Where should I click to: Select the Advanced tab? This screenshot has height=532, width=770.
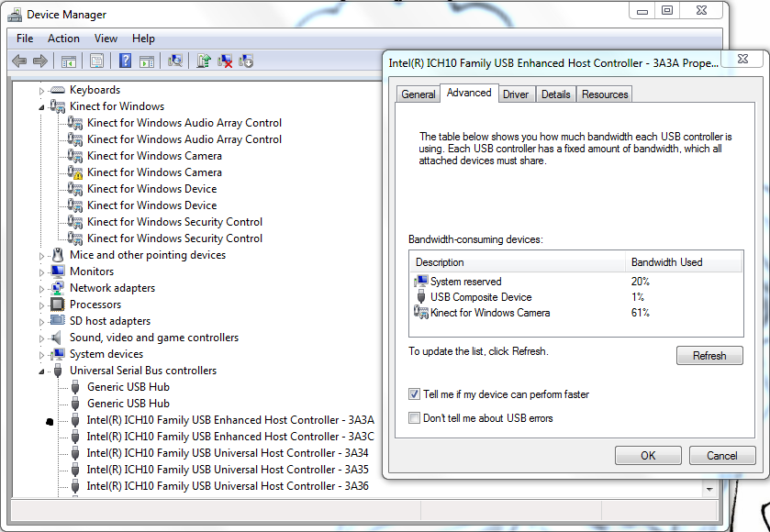click(469, 93)
